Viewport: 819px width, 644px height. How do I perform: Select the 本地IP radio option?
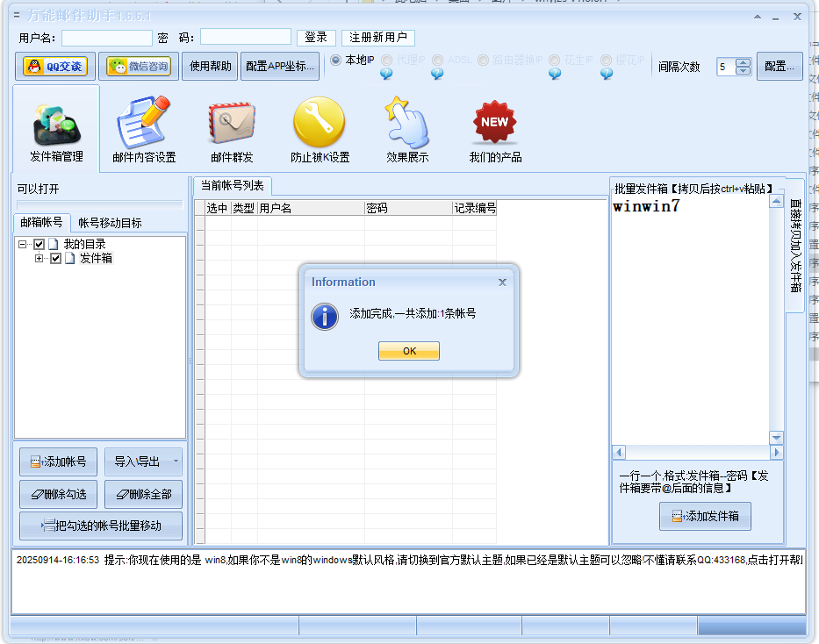(336, 61)
